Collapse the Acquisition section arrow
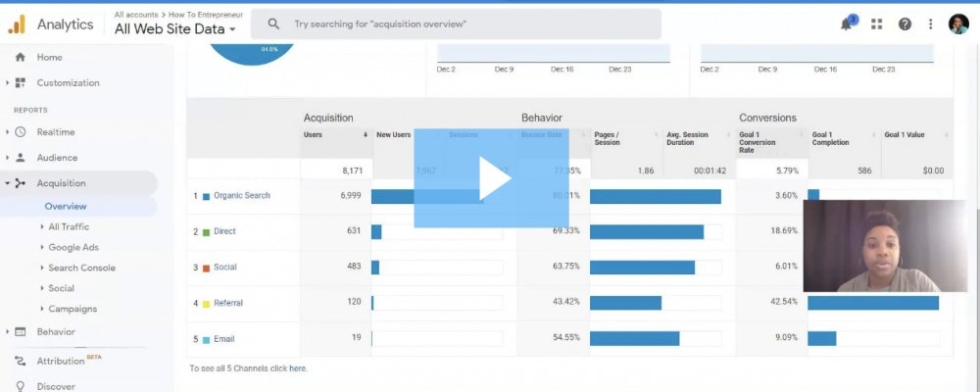This screenshot has width=980, height=392. pos(7,183)
